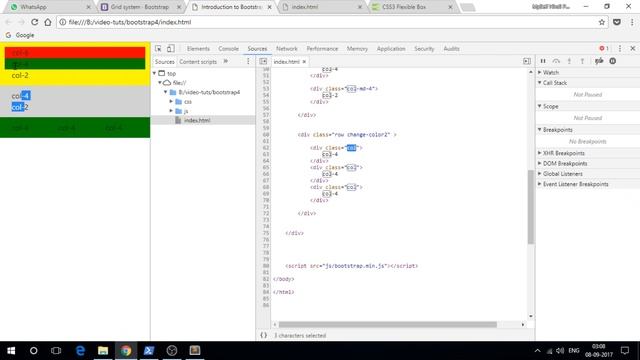Open the Security tab
Image resolution: width=640 pixels, height=360 pixels.
(424, 49)
